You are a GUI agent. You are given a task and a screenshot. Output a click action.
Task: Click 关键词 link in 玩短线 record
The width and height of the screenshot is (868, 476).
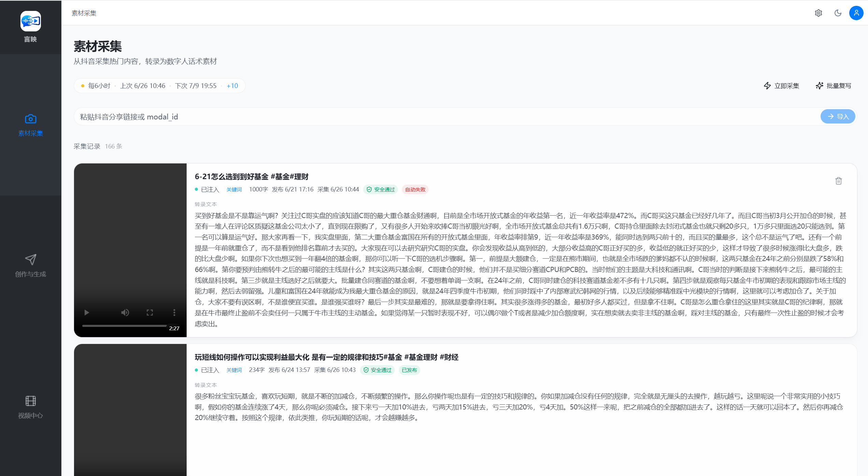234,370
